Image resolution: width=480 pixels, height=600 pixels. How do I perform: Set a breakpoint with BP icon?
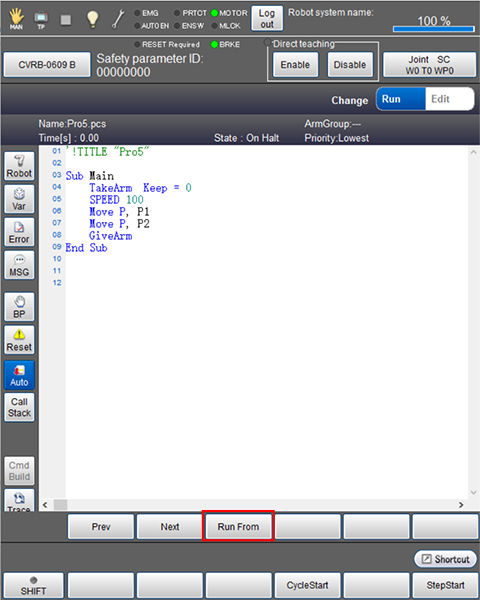19,307
